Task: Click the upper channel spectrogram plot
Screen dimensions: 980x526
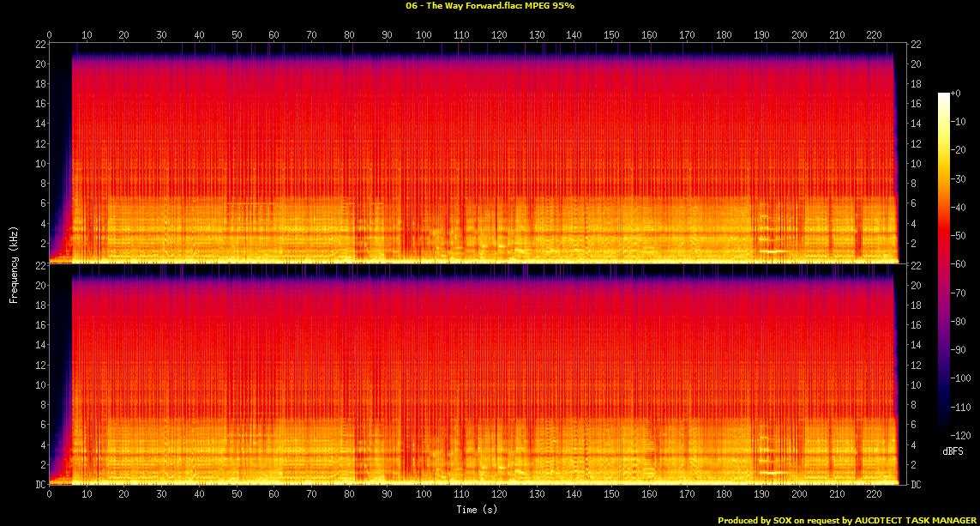Action: [472, 153]
